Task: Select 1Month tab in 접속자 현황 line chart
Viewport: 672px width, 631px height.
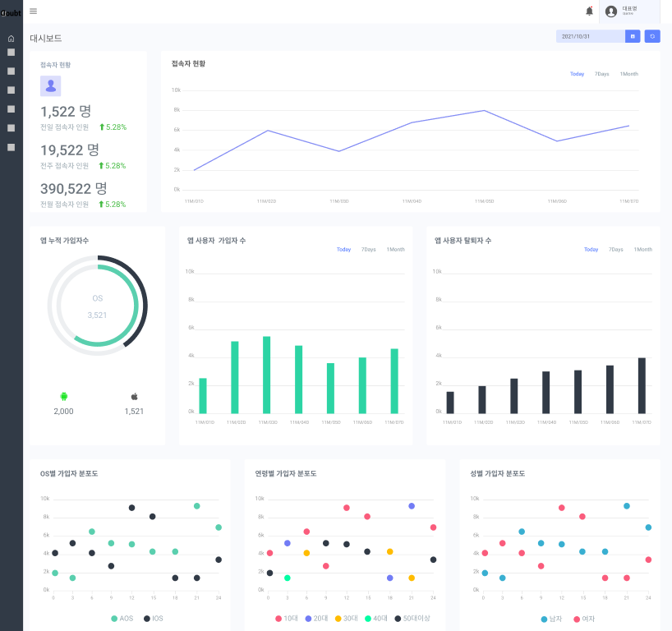Action: point(628,74)
